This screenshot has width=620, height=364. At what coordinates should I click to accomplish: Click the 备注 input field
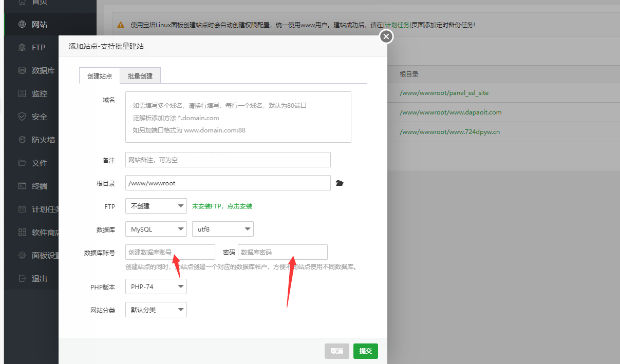point(228,160)
